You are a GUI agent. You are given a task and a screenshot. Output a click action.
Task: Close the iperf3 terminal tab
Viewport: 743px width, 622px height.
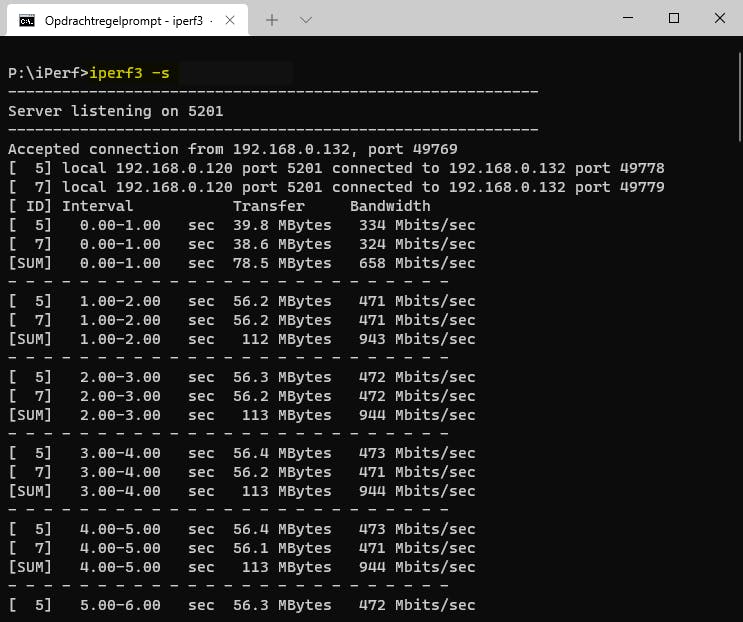click(x=230, y=20)
